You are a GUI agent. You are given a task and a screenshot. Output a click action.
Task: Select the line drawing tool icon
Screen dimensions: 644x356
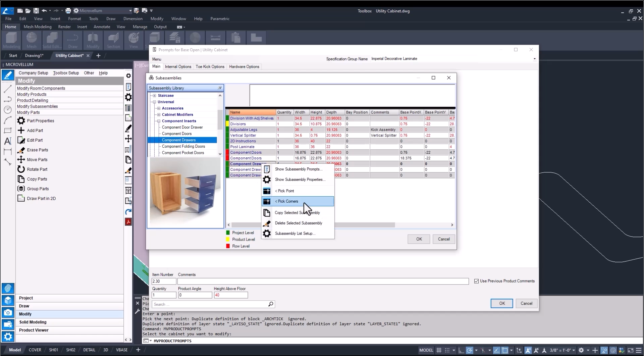coord(8,89)
